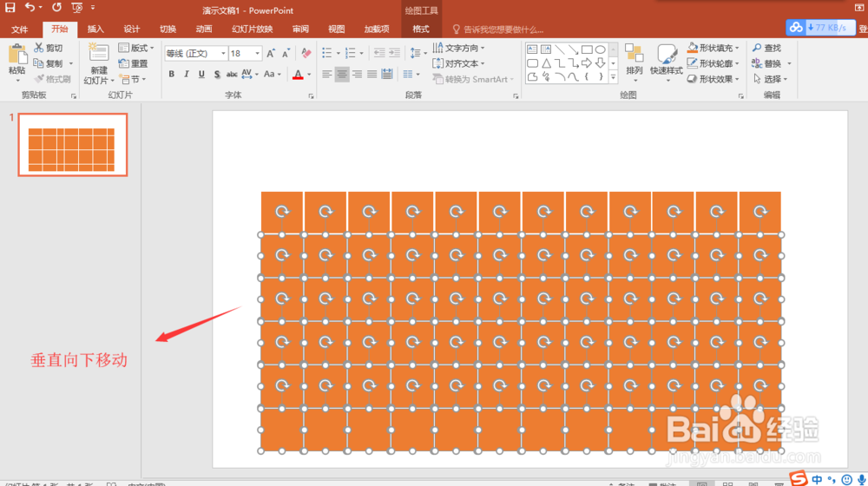Click the font color A swatch
Image resolution: width=868 pixels, height=486 pixels.
(x=298, y=74)
